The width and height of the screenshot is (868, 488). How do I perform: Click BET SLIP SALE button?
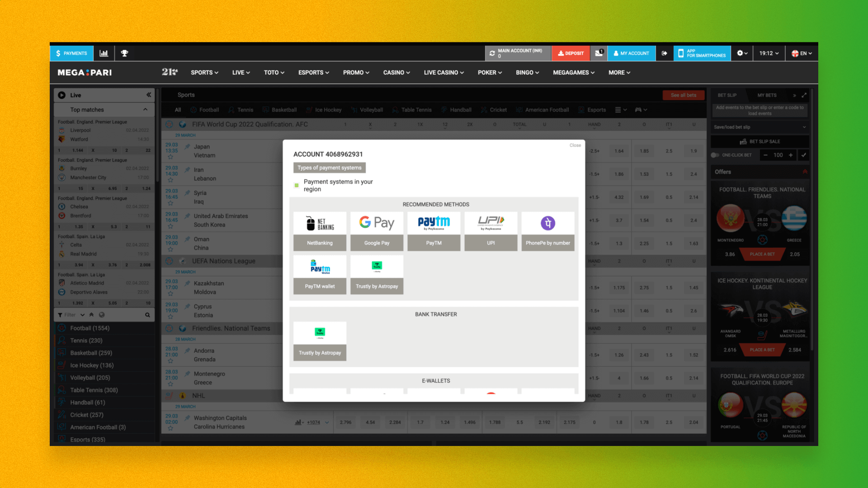click(x=760, y=141)
